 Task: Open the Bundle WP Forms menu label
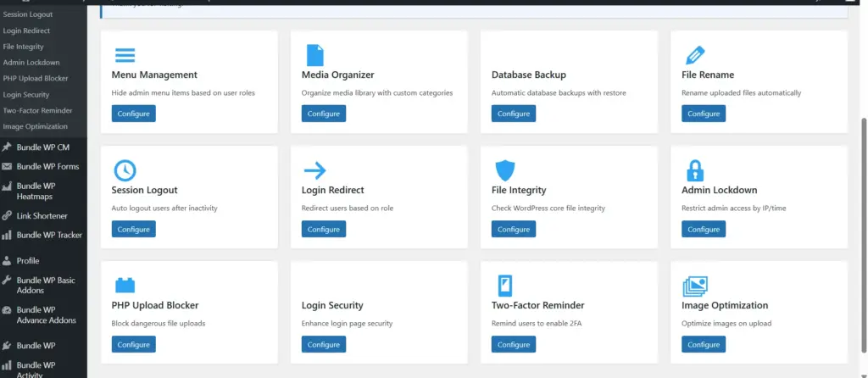pos(47,167)
